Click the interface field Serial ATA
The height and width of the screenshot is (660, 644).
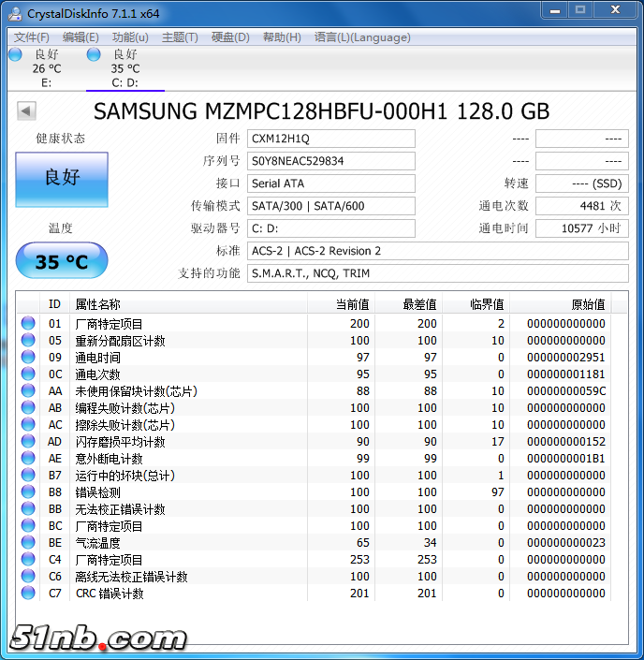click(x=330, y=183)
